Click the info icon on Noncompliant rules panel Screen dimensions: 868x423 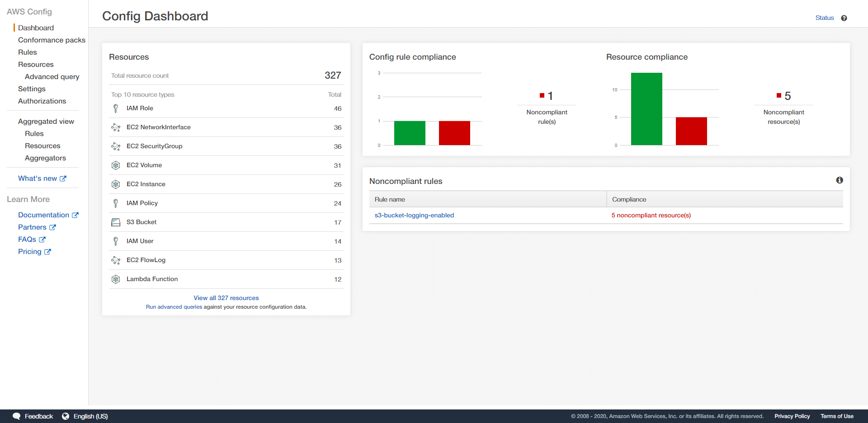click(840, 180)
